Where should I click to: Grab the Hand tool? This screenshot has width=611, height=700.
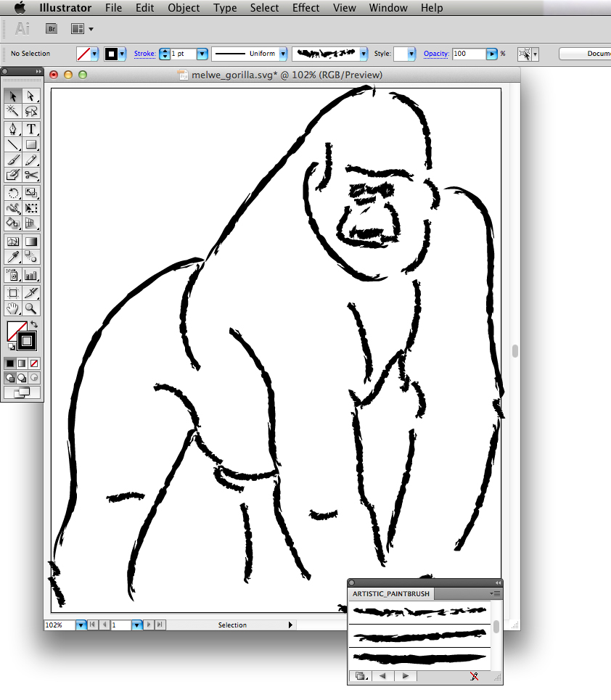tap(12, 308)
